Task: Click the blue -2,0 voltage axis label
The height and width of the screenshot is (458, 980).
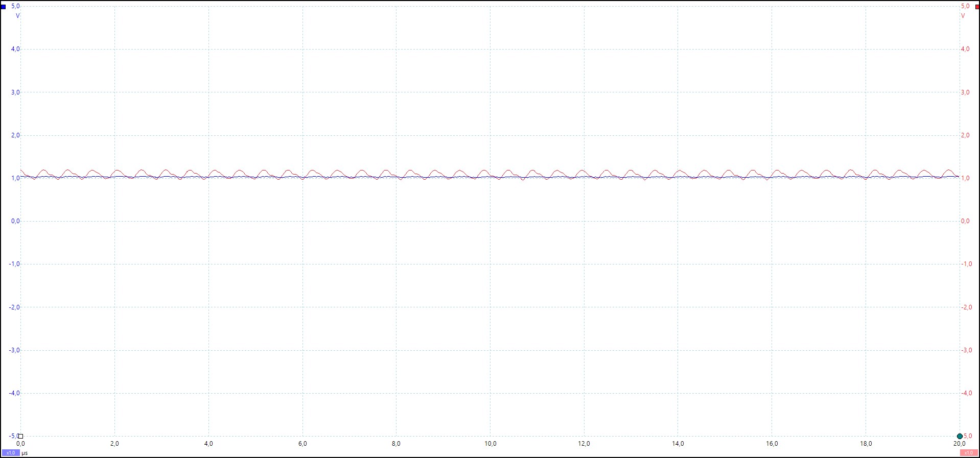Action: [x=14, y=307]
